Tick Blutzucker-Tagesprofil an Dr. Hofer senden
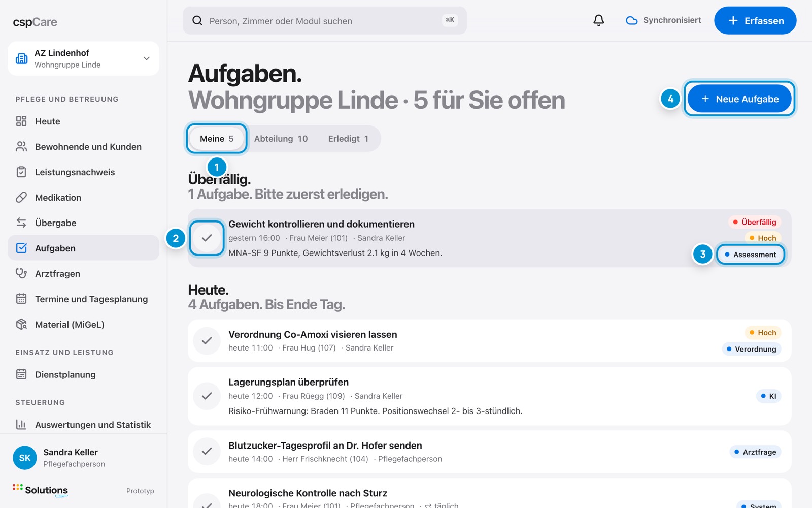 [x=207, y=451]
